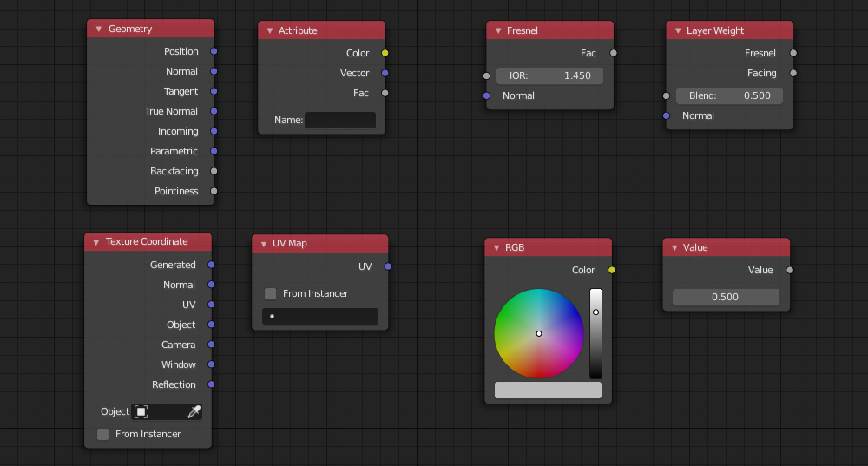The width and height of the screenshot is (868, 466).
Task: Collapse the Value node
Action: [x=674, y=247]
